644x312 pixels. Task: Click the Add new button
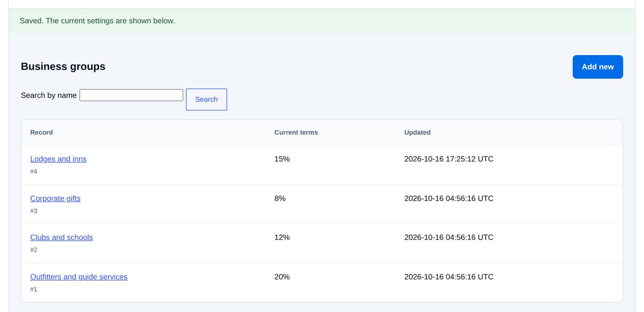point(598,67)
